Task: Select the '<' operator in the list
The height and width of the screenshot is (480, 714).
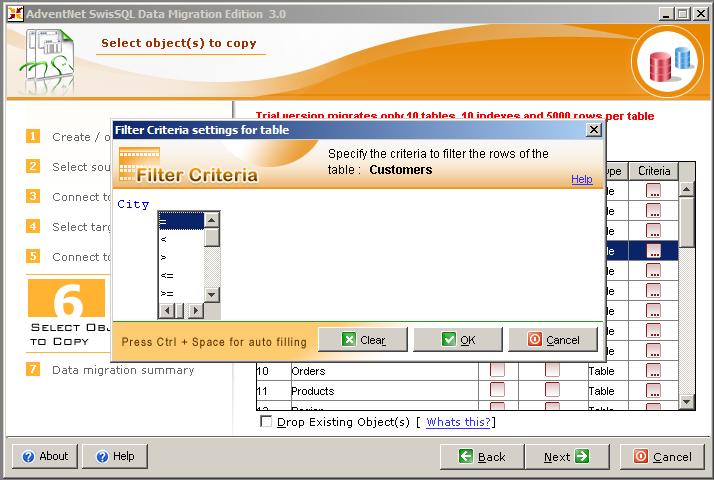Action: [x=181, y=239]
